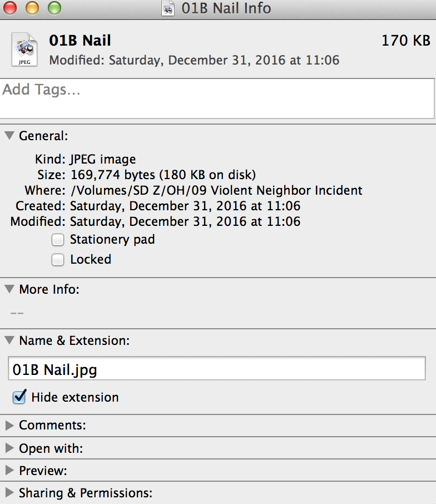The height and width of the screenshot is (504, 436).
Task: Enable the Stationery pad checkbox
Action: [x=58, y=240]
